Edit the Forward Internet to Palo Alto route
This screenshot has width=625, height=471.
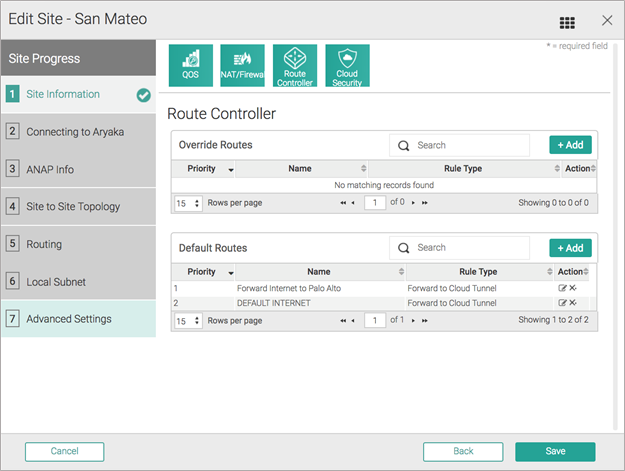562,288
